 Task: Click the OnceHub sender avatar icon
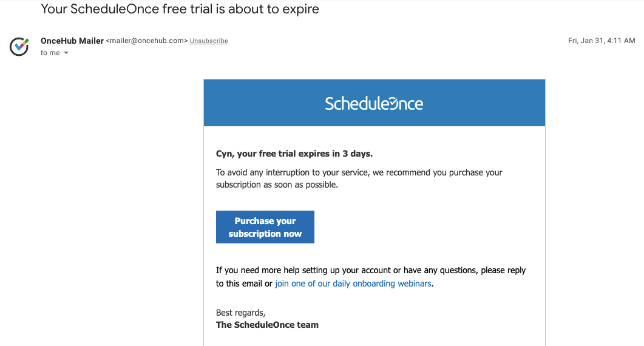(19, 46)
